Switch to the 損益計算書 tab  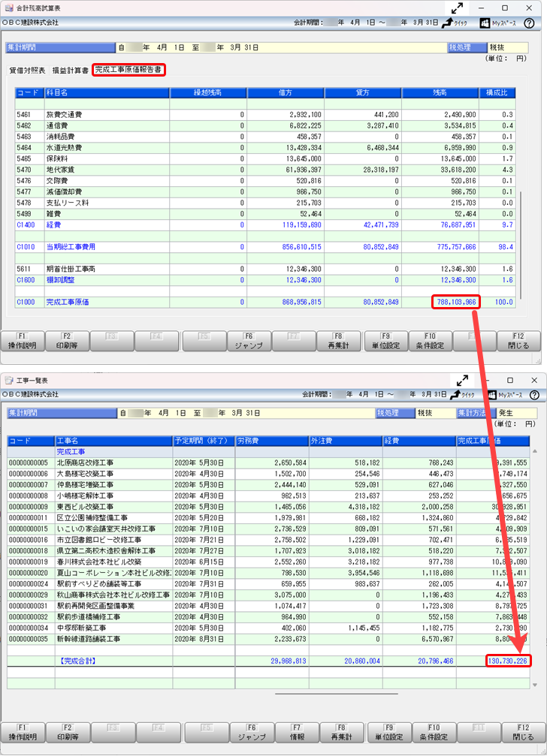pyautogui.click(x=71, y=71)
